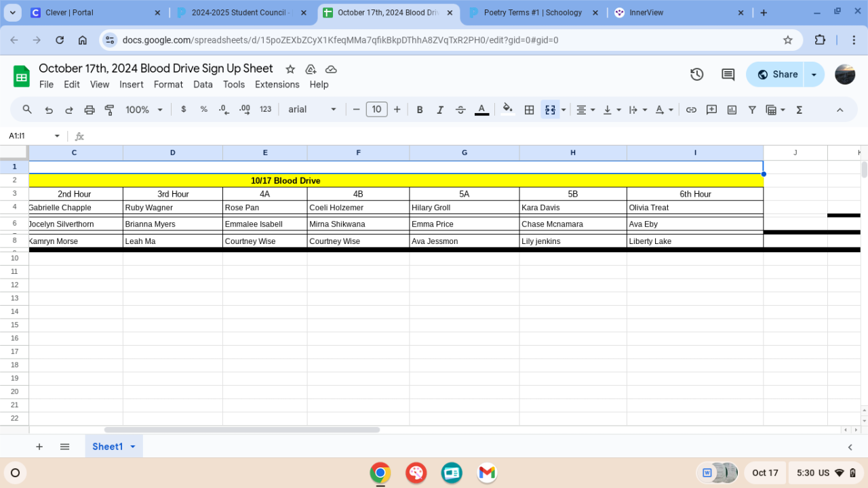Open the comment history icon beside Share
Screen dimensions: 868x488
tap(728, 75)
